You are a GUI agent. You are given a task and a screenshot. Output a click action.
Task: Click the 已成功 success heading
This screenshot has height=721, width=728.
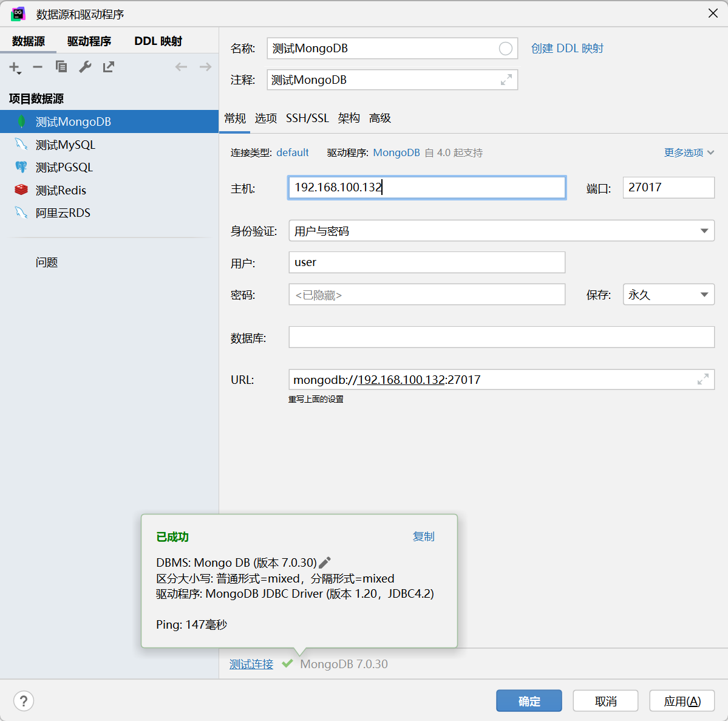[172, 537]
